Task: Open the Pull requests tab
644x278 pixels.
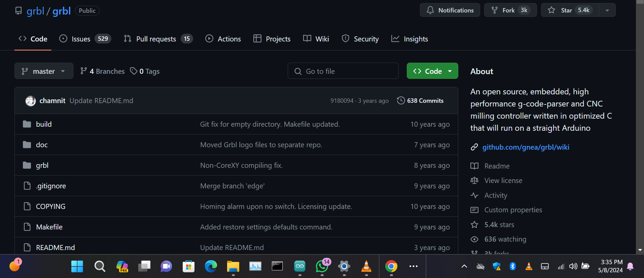Action: click(158, 39)
